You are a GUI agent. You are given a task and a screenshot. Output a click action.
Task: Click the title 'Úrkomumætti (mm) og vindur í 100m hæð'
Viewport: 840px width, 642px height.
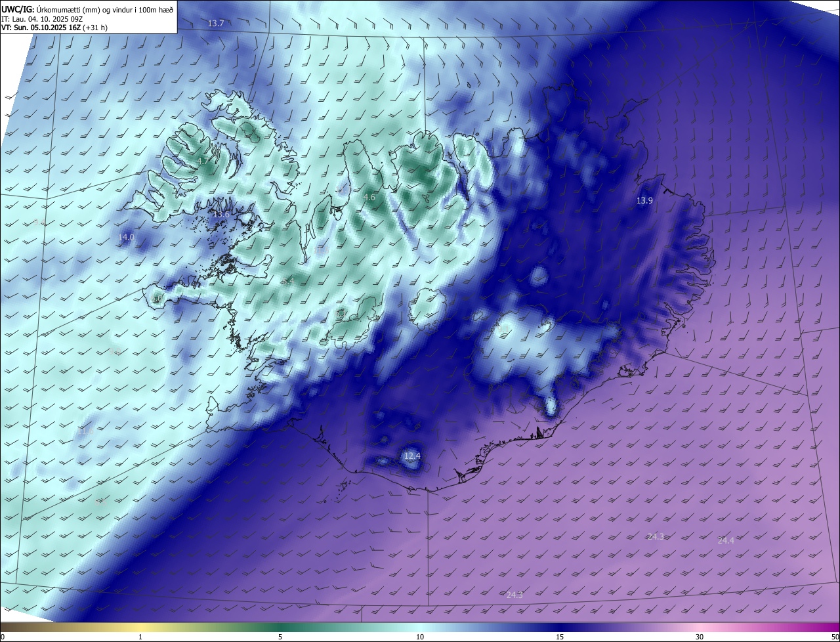(105, 10)
